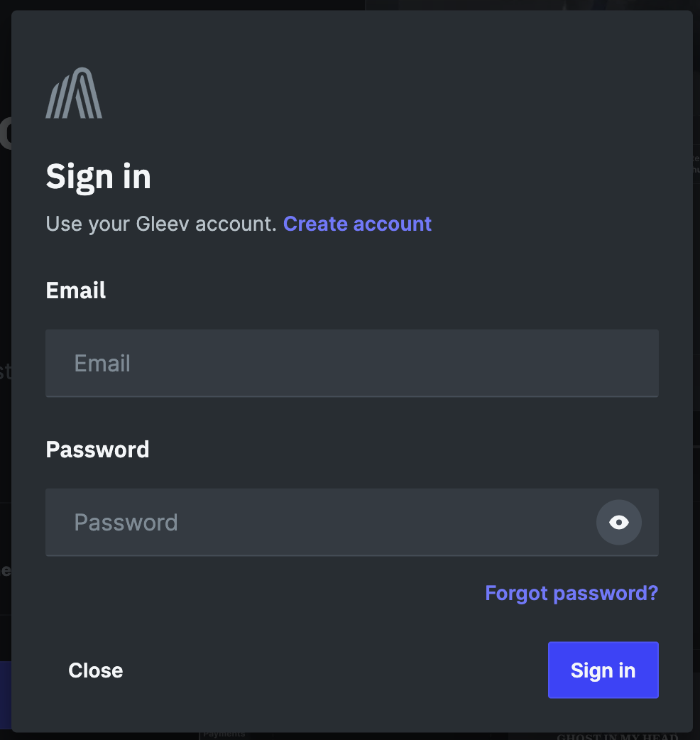Image resolution: width=700 pixels, height=740 pixels.
Task: Click the 'Use your Gleev account' text
Action: (162, 224)
